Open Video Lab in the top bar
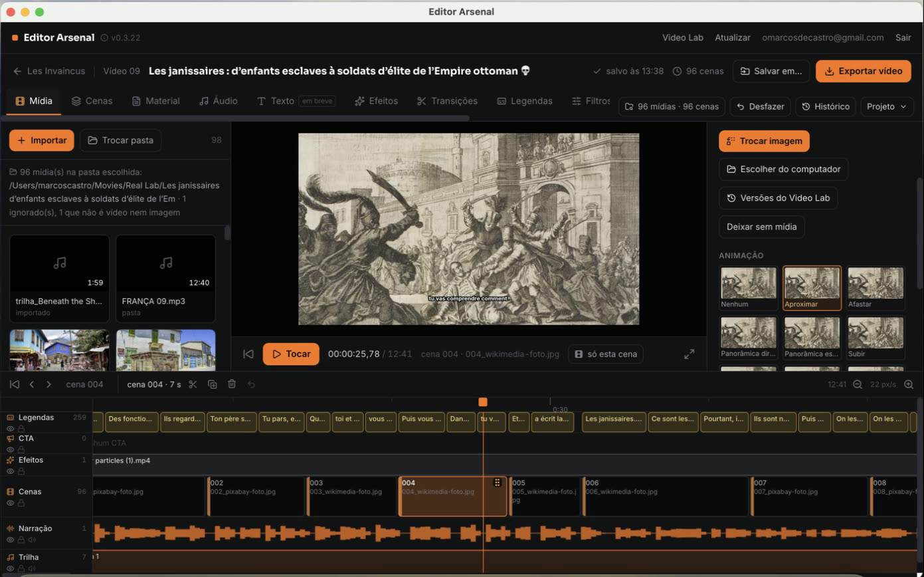Screen dimensions: 924x577 [682, 38]
